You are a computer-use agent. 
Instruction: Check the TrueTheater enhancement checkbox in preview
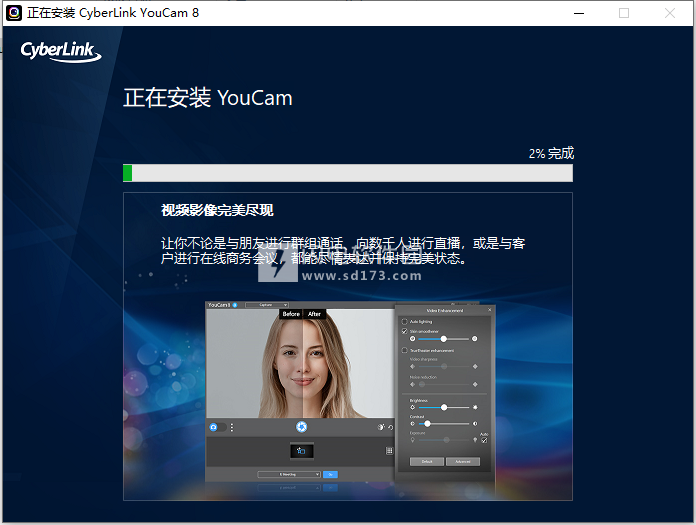(404, 350)
